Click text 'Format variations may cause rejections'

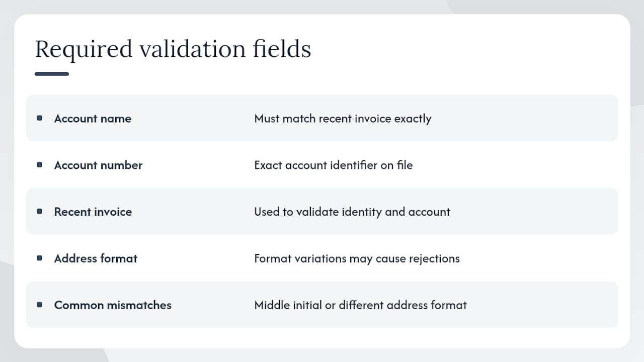pos(357,259)
